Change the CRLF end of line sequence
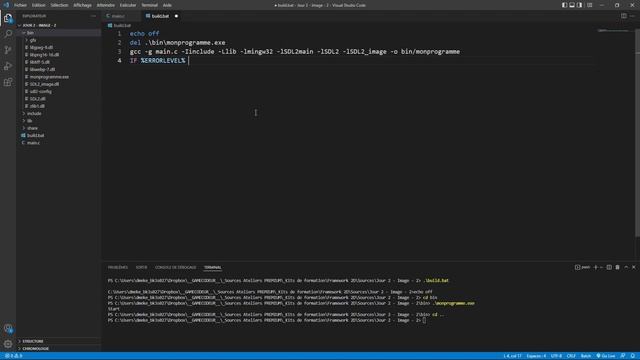The width and height of the screenshot is (640, 360). [x=571, y=356]
